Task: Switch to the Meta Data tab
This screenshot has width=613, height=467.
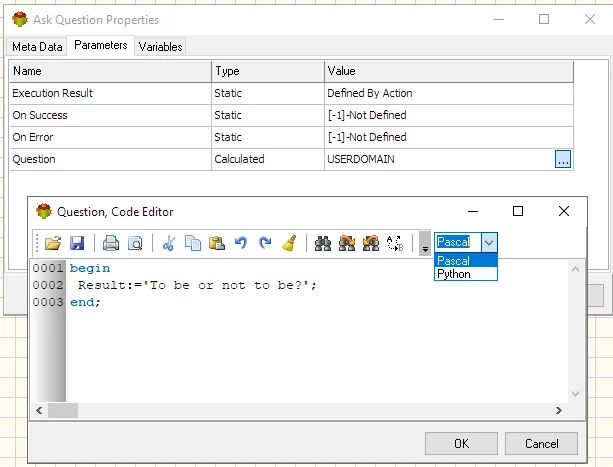Action: pos(37,47)
